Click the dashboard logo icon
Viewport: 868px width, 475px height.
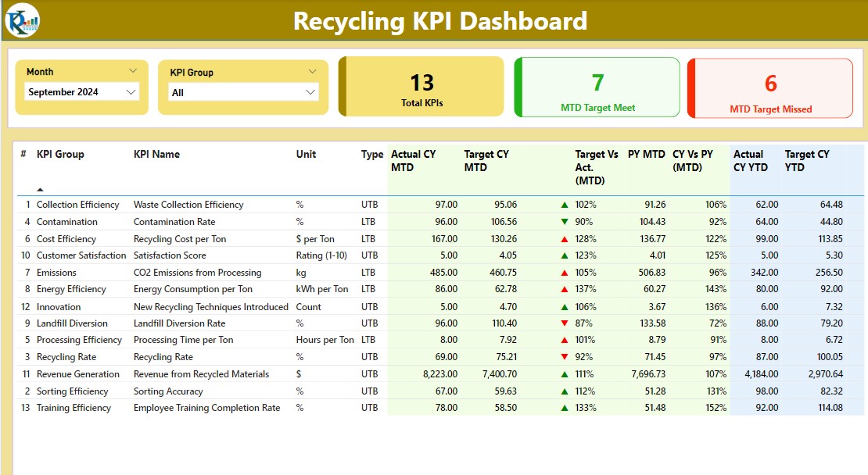(22, 20)
